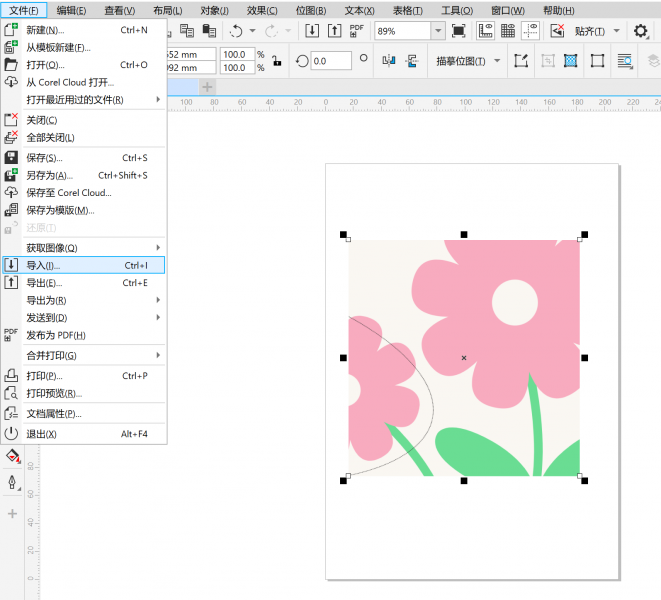Image resolution: width=661 pixels, height=600 pixels.
Task: Choose 另存为 from the File menu
Action: tap(50, 175)
